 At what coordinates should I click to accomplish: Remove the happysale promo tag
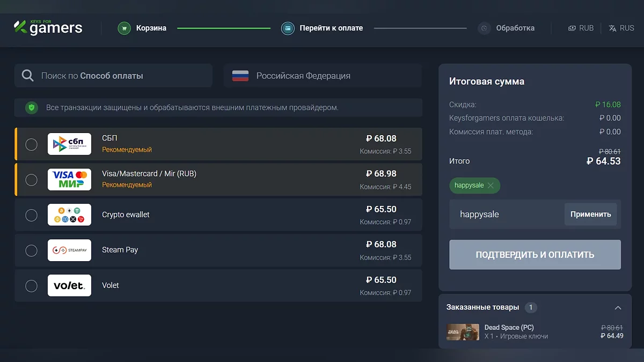tap(491, 186)
